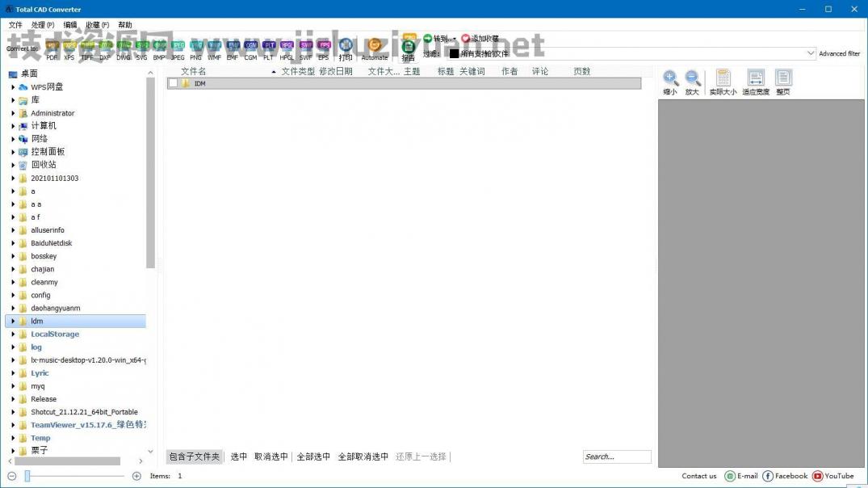This screenshot has width=868, height=488.
Task: Choose the BMP conversion icon
Action: point(159,49)
